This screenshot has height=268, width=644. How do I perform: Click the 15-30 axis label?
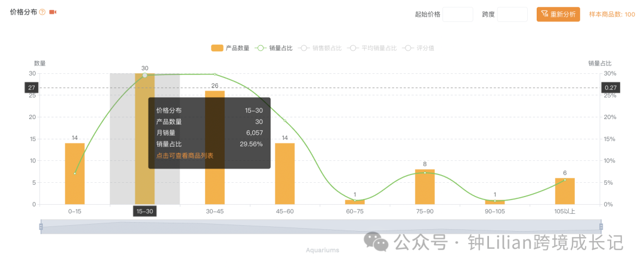tap(144, 211)
